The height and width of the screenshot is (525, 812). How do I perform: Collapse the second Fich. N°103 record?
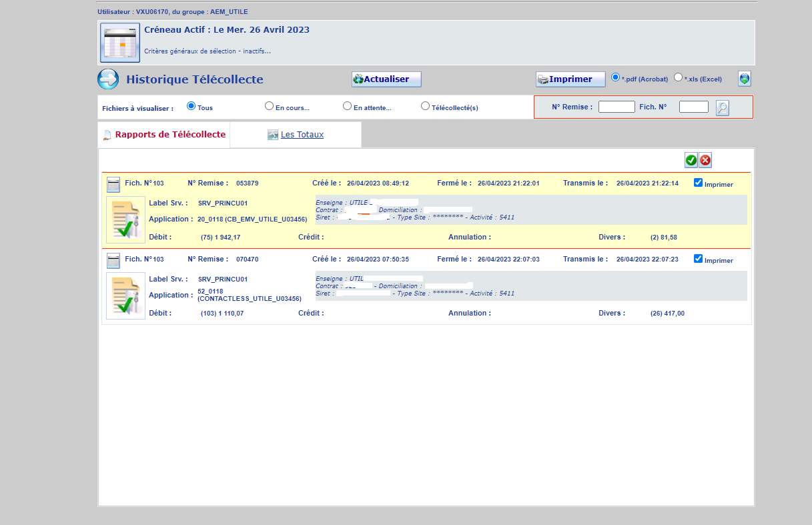tap(113, 260)
